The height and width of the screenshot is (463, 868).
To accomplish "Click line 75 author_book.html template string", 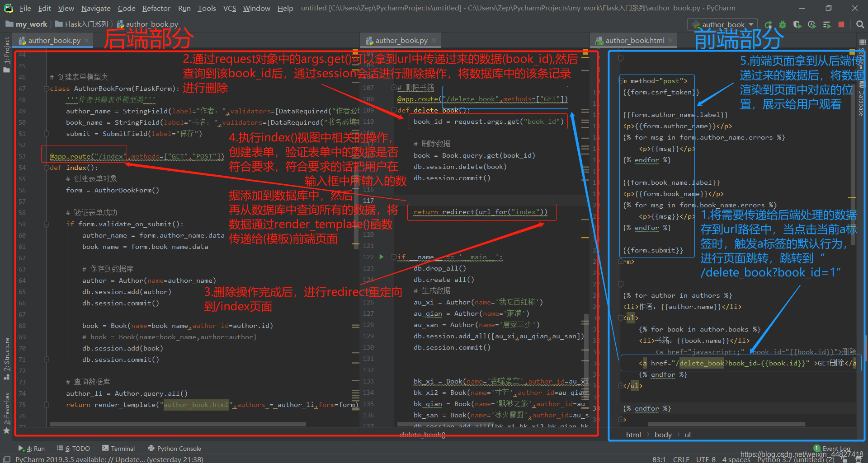I will click(x=196, y=405).
